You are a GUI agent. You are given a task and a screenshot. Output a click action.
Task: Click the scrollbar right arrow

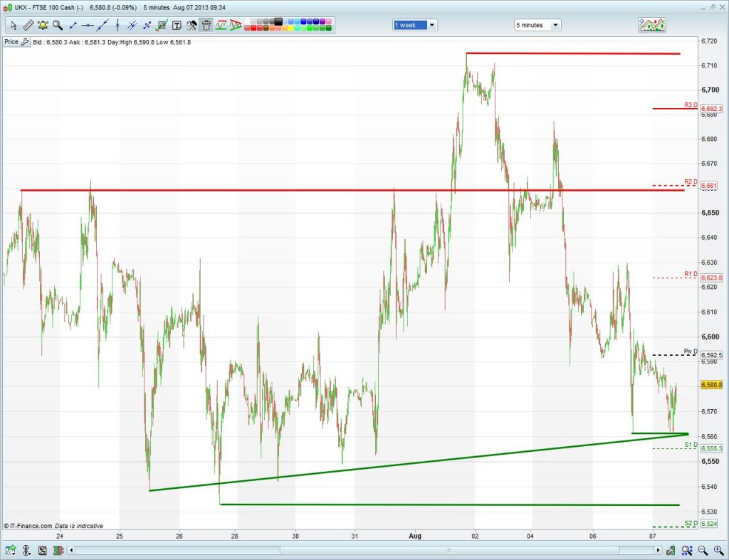(x=658, y=550)
